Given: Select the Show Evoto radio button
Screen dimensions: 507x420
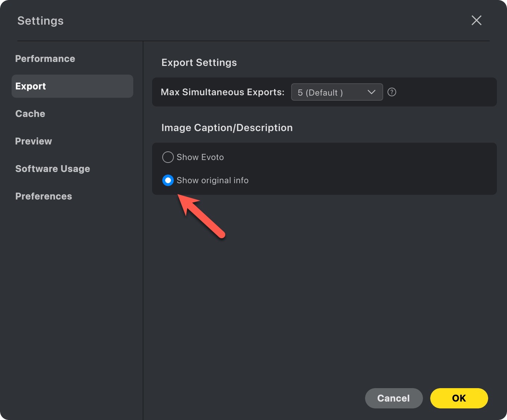Looking at the screenshot, I should [168, 157].
